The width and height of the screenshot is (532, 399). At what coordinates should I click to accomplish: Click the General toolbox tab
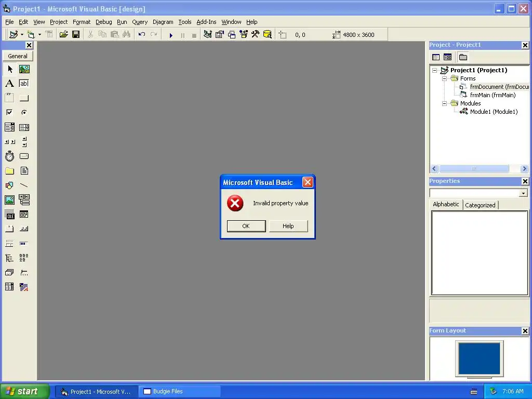point(18,56)
